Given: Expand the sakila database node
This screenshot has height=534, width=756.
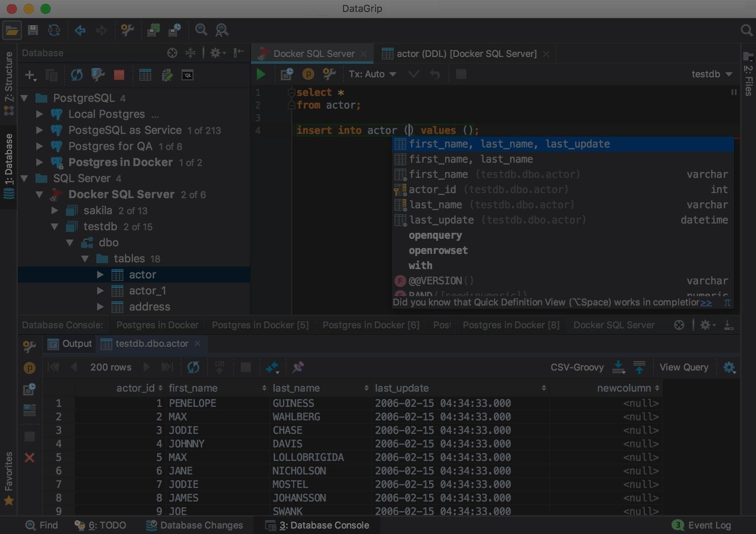Looking at the screenshot, I should coord(55,210).
